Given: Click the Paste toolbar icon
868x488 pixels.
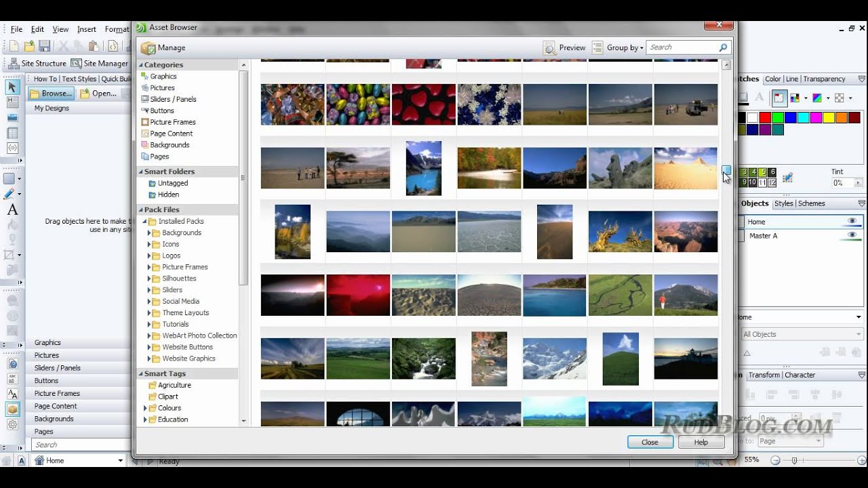Looking at the screenshot, I should (94, 46).
